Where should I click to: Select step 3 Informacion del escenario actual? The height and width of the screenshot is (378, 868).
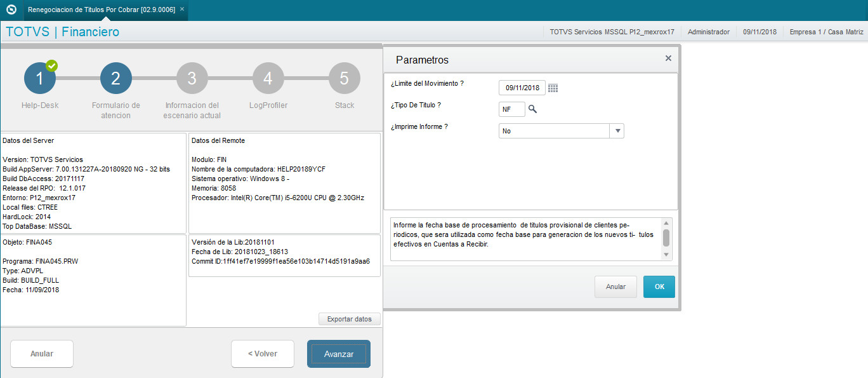click(192, 78)
